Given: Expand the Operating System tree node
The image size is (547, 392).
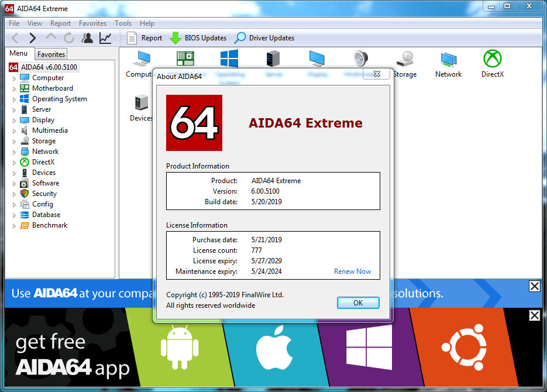Looking at the screenshot, I should [x=14, y=99].
